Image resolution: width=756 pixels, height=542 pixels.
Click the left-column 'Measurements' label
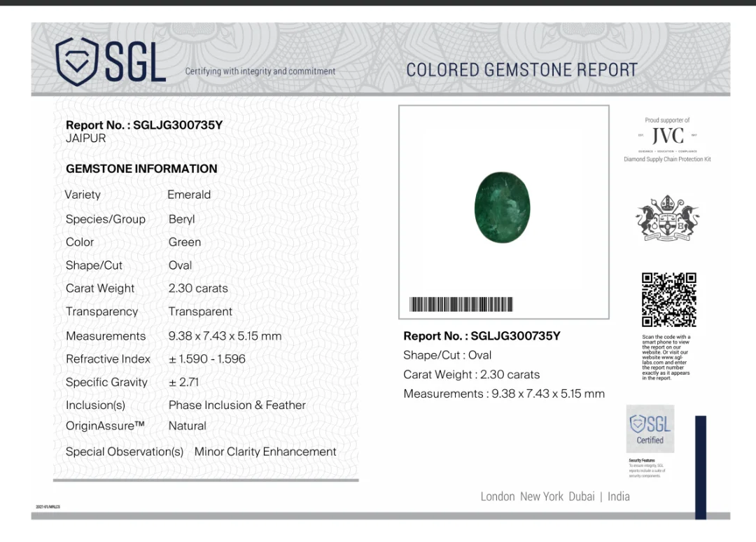click(106, 336)
